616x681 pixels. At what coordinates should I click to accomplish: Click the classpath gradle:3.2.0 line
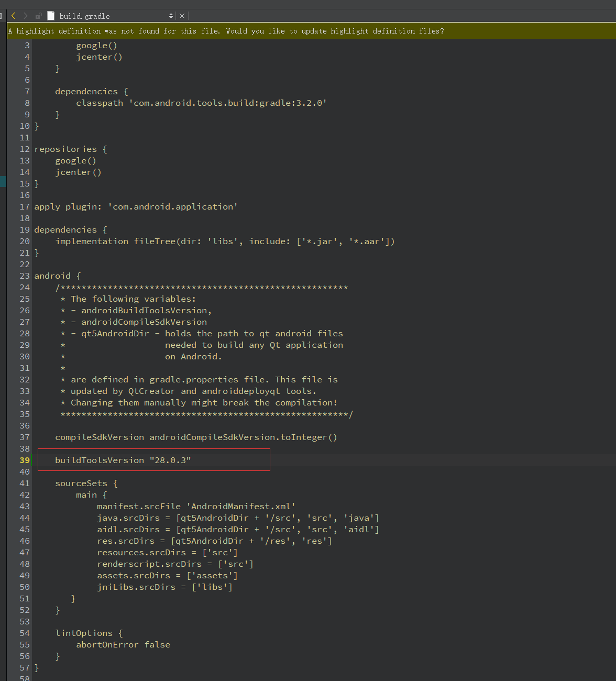click(201, 103)
